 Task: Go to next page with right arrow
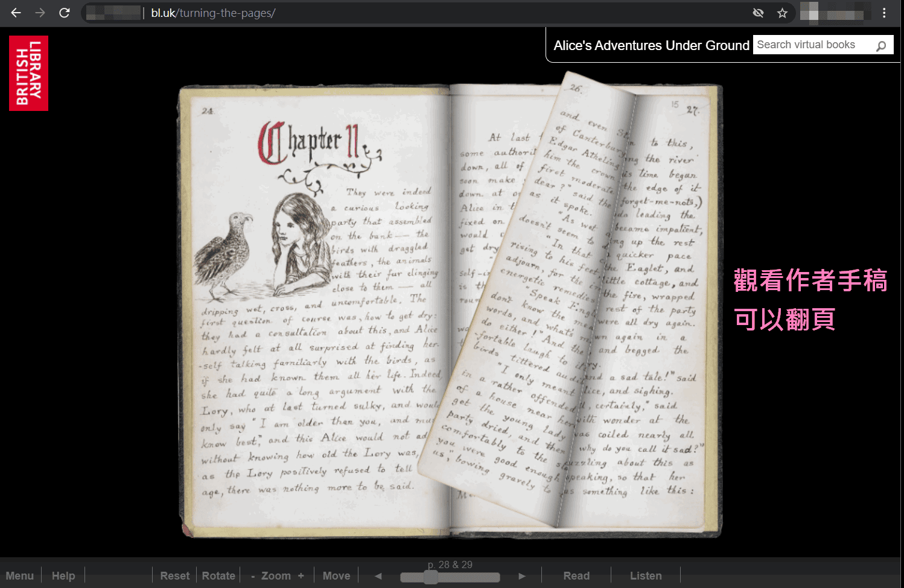click(x=522, y=576)
